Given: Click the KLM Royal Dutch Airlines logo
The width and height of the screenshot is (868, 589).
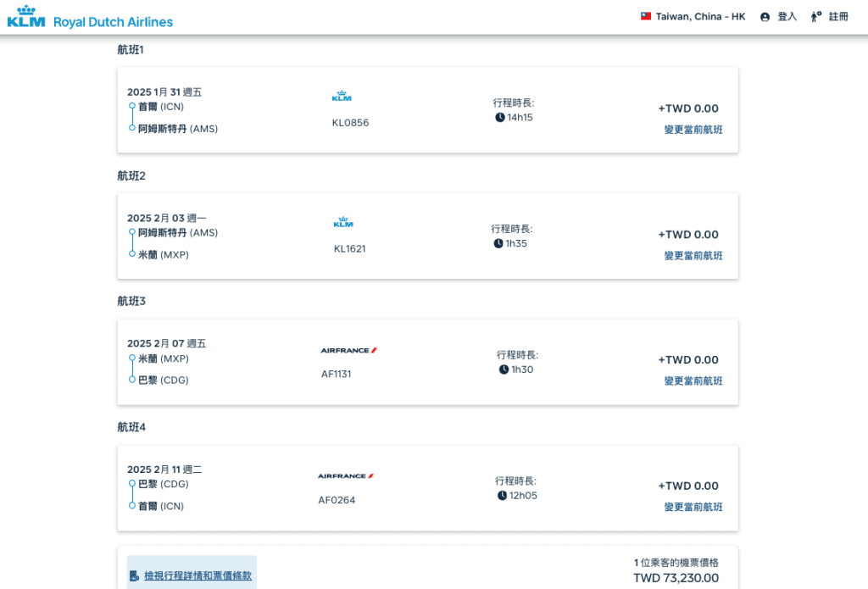Looking at the screenshot, I should pos(90,17).
